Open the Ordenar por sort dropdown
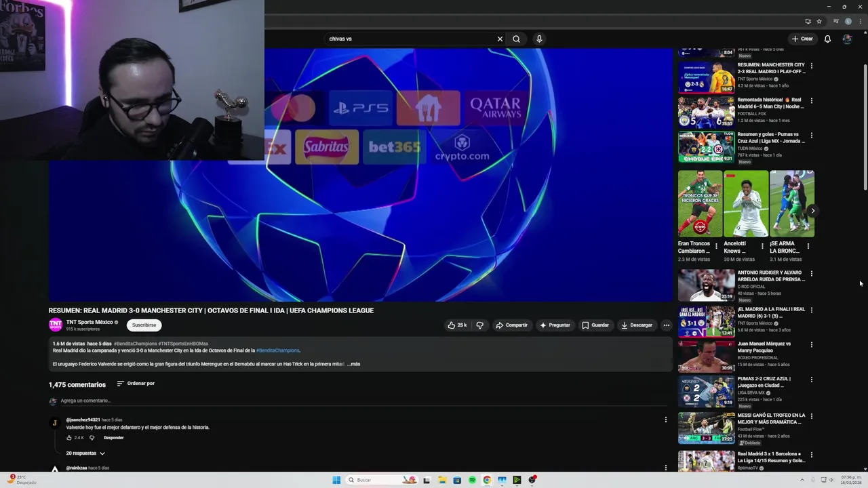 click(136, 384)
